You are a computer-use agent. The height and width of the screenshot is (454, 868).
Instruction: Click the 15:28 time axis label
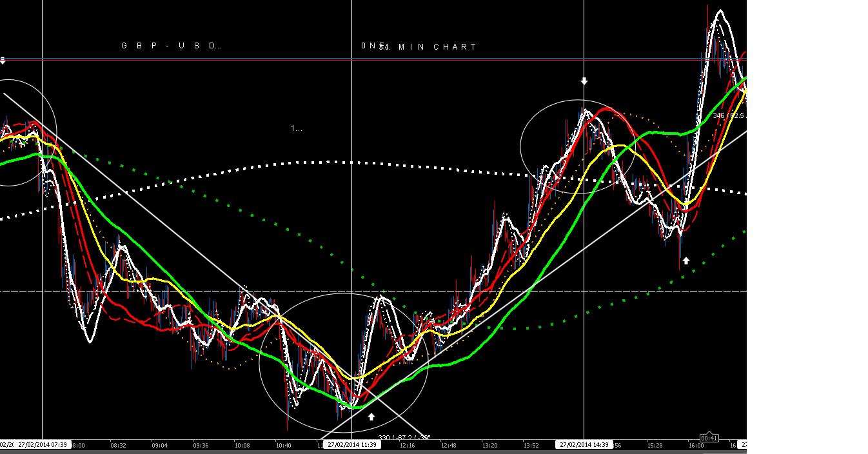point(655,446)
